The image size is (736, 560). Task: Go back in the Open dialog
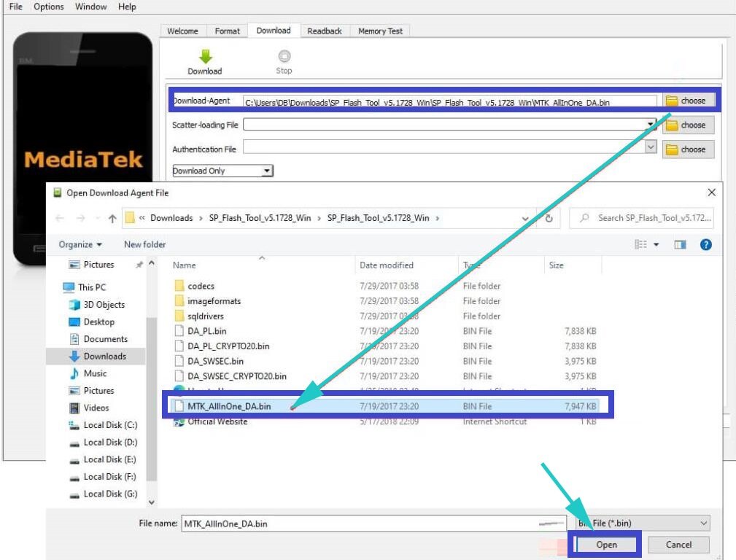pos(61,217)
